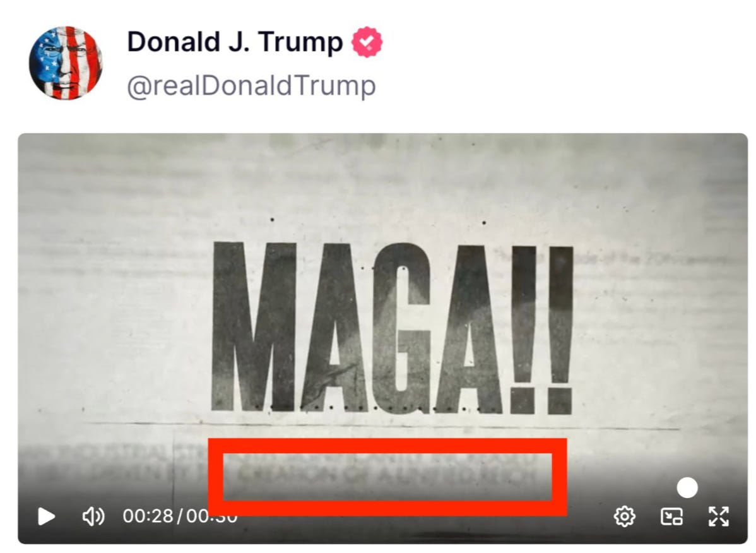This screenshot has height=553, width=756.
Task: Click inside the red highlighted rectangle
Action: [x=387, y=477]
